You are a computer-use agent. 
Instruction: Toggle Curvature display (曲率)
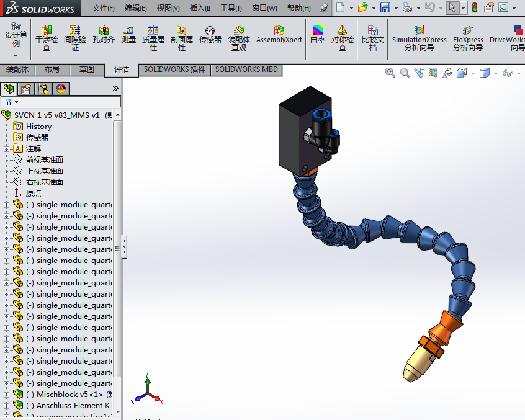click(x=318, y=35)
